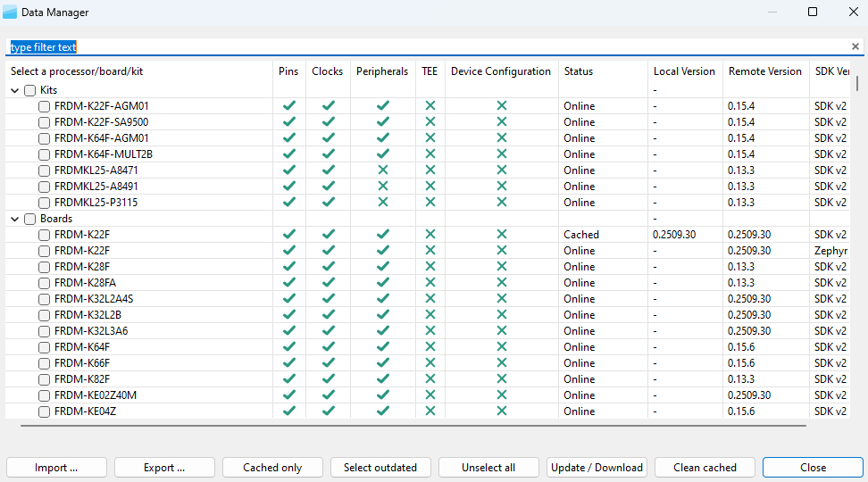Click Device Configuration X for FRDM-K64F-MULT2B
This screenshot has height=482, width=868.
[x=502, y=154]
